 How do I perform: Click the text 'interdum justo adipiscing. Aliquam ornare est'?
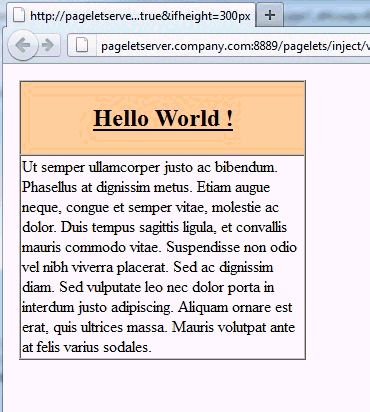click(x=157, y=307)
